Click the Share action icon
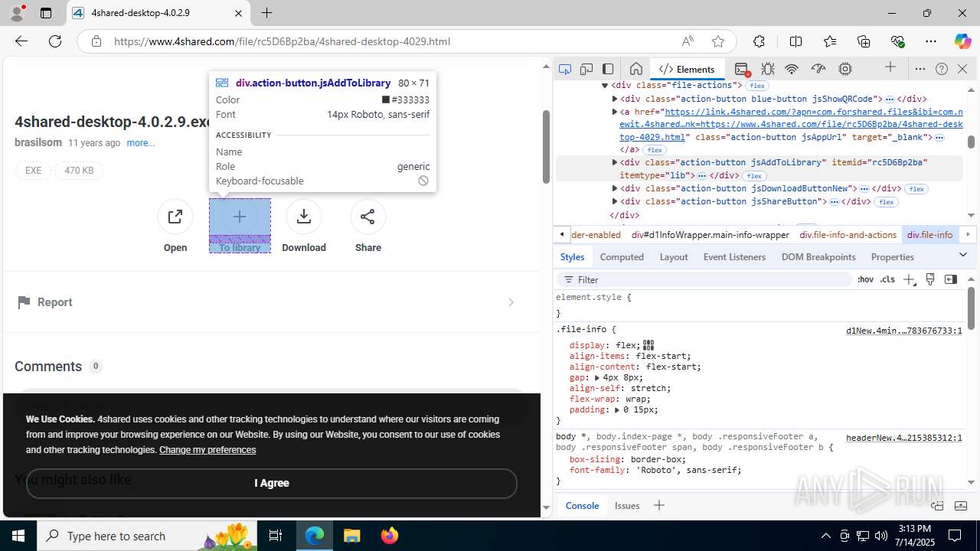This screenshot has width=980, height=551. click(x=368, y=217)
